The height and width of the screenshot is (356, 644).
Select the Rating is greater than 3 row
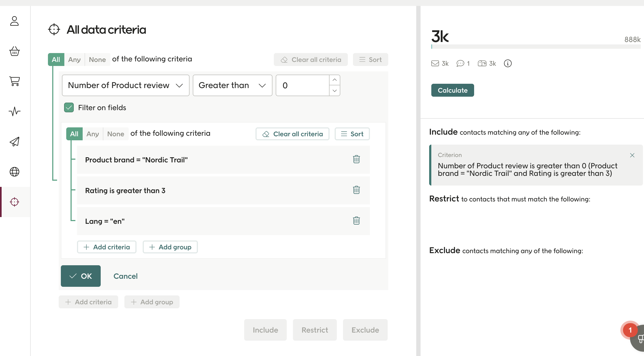point(223,190)
